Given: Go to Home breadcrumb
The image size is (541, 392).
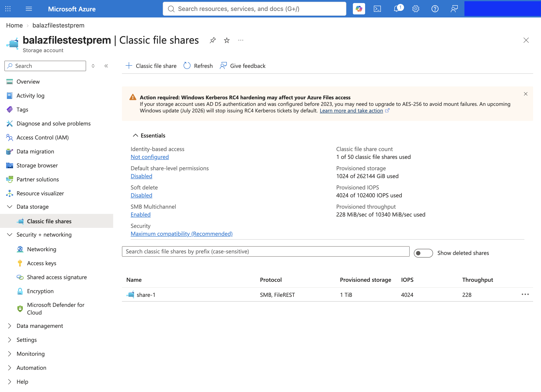Looking at the screenshot, I should 14,26.
